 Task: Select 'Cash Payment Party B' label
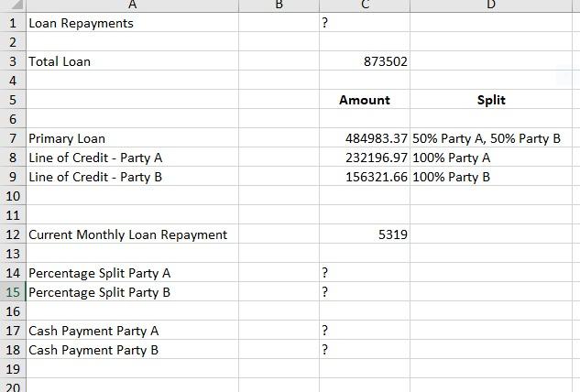click(x=93, y=350)
